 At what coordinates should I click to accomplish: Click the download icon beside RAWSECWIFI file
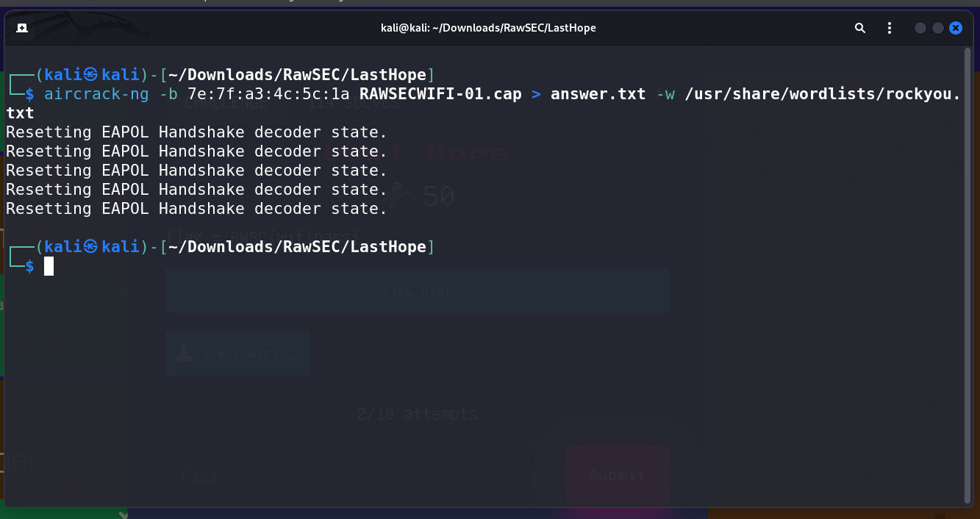click(183, 354)
